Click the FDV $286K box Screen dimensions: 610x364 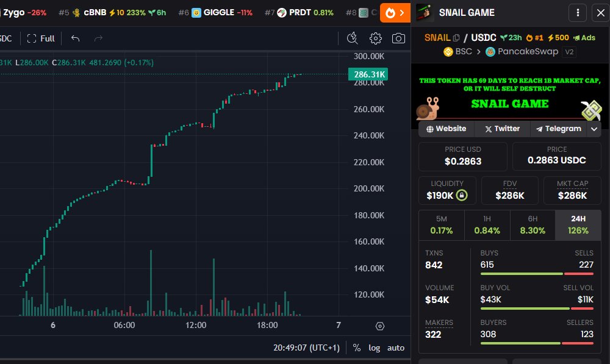tap(509, 191)
